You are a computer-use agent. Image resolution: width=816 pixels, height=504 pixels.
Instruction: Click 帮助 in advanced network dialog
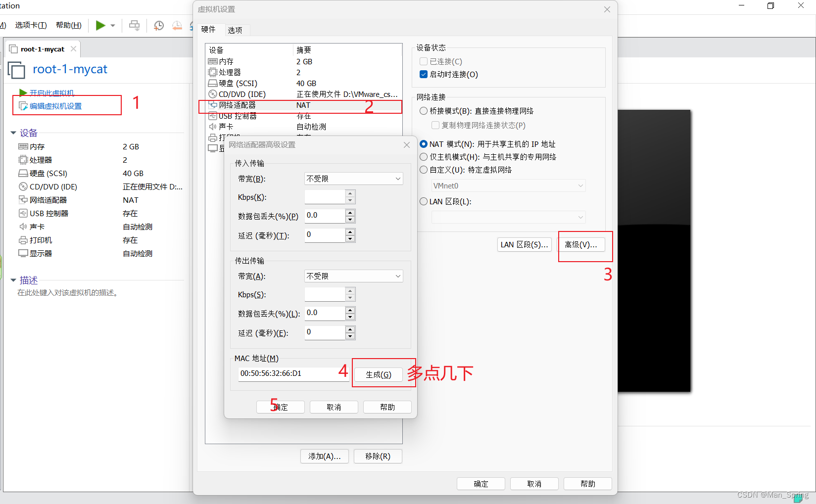pos(387,407)
